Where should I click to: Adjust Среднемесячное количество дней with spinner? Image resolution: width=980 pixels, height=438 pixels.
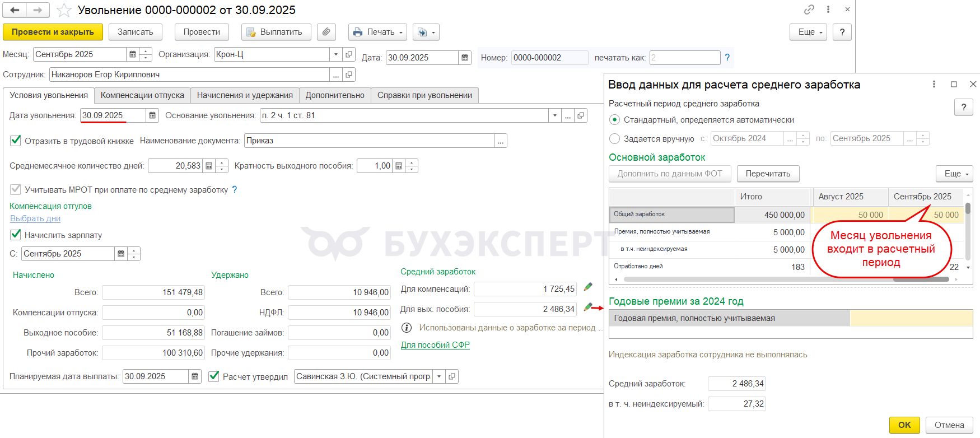tap(222, 166)
